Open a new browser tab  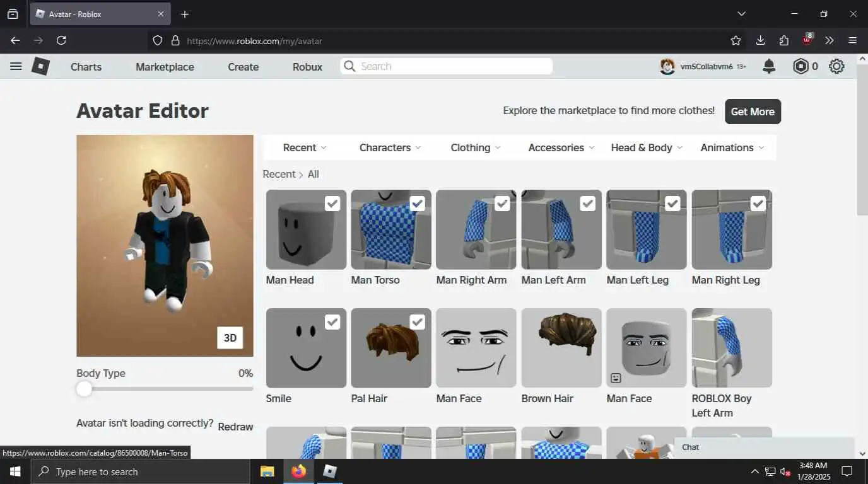click(x=185, y=14)
